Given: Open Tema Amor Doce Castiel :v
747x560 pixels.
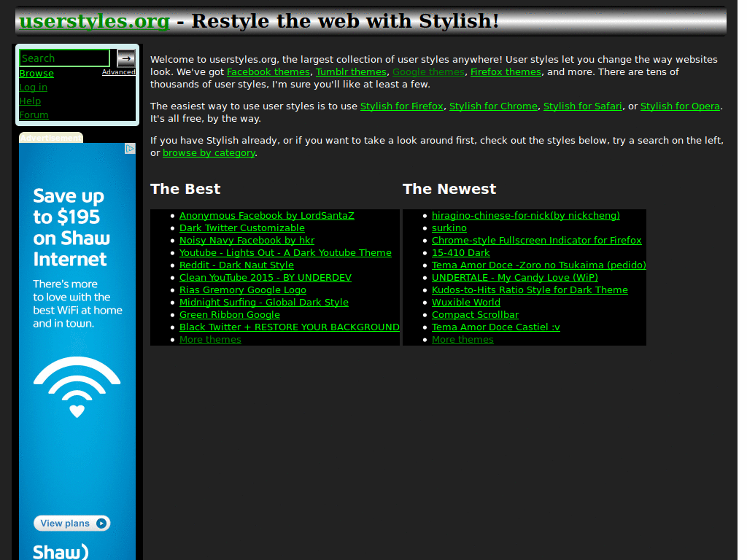Looking at the screenshot, I should 496,327.
